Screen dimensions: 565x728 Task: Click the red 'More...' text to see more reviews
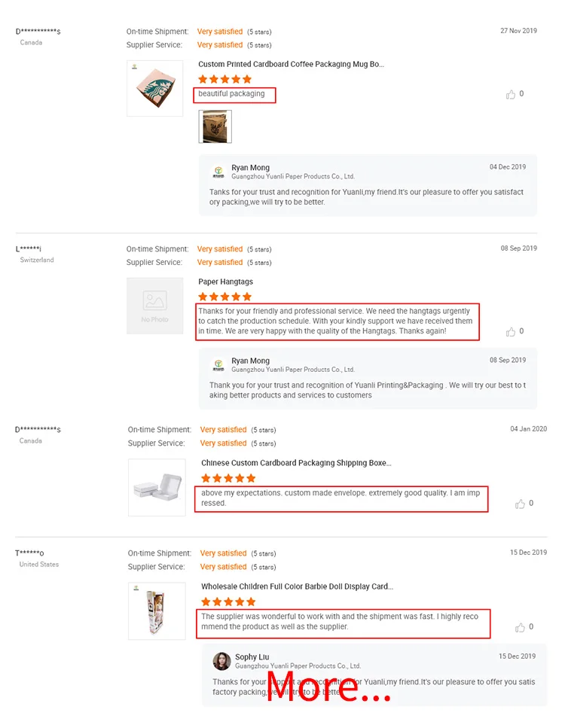(328, 686)
